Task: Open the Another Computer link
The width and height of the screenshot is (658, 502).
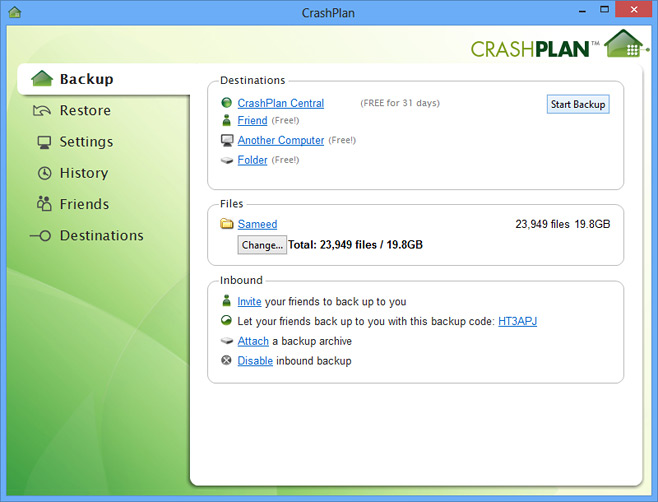Action: (281, 140)
